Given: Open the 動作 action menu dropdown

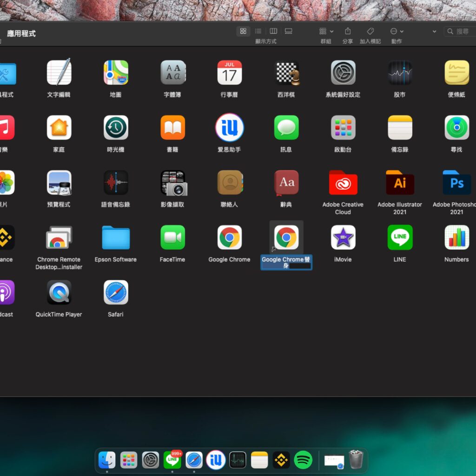Looking at the screenshot, I should point(397,31).
